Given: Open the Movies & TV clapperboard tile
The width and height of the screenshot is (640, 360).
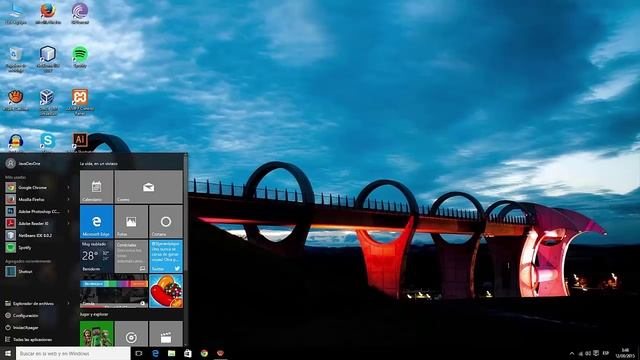Looking at the screenshot, I should [x=166, y=334].
